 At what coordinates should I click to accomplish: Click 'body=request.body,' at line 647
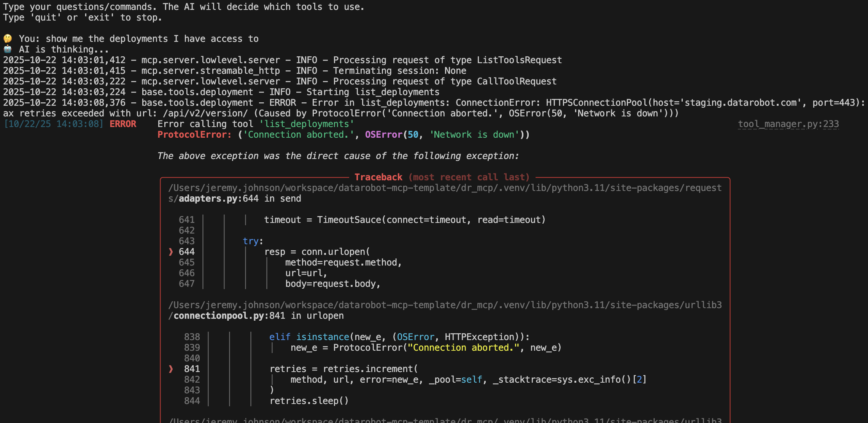(333, 284)
